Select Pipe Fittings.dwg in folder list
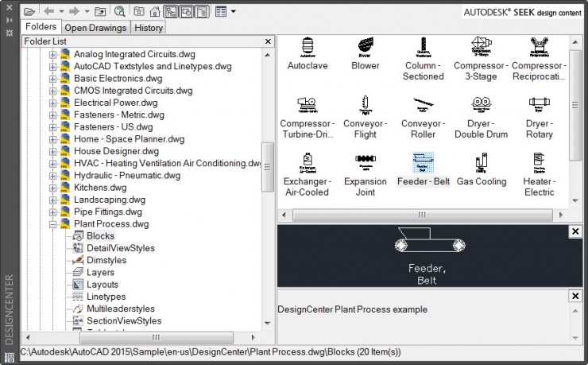 pyautogui.click(x=108, y=212)
